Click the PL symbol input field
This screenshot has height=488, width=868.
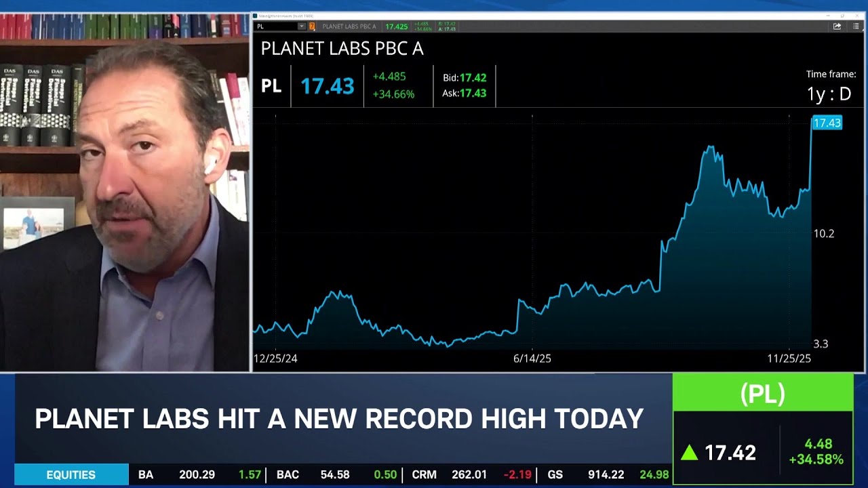pos(277,26)
